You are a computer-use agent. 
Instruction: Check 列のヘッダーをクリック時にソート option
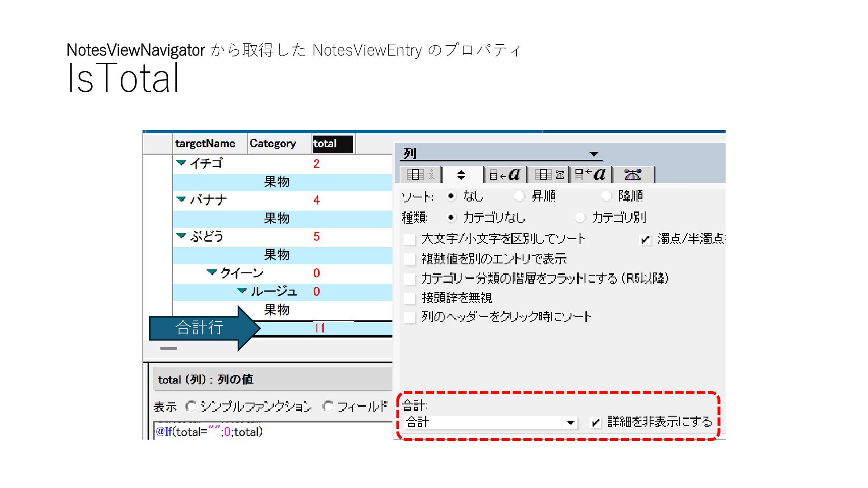coord(410,318)
